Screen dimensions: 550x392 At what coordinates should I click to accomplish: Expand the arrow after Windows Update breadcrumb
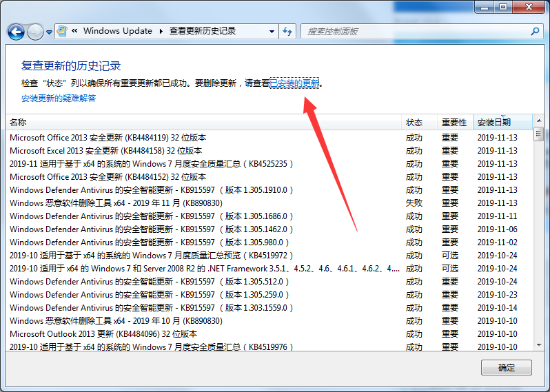tap(161, 31)
